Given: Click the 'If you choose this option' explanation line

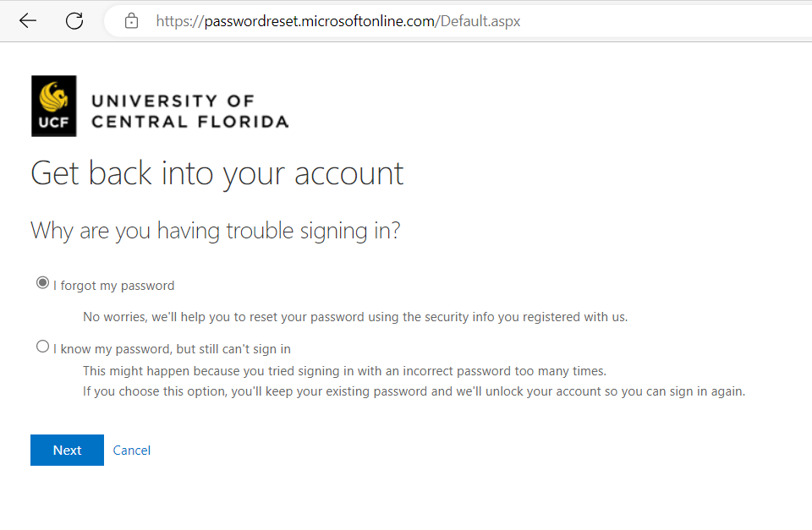Looking at the screenshot, I should [414, 391].
